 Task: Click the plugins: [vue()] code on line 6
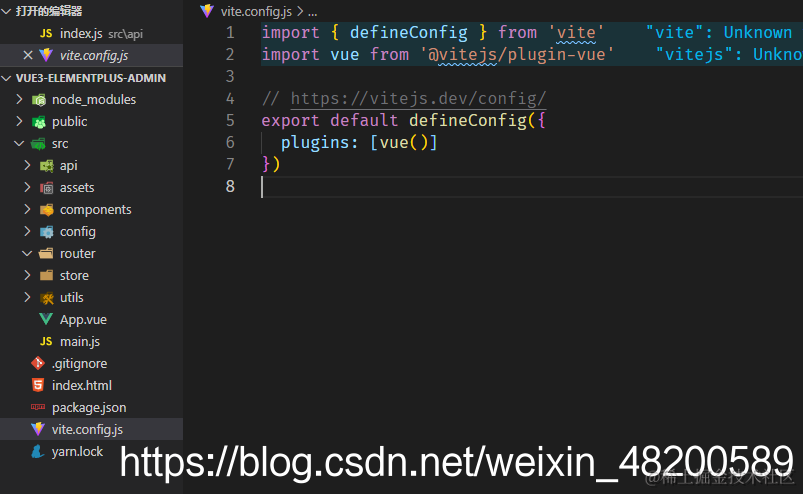click(359, 142)
